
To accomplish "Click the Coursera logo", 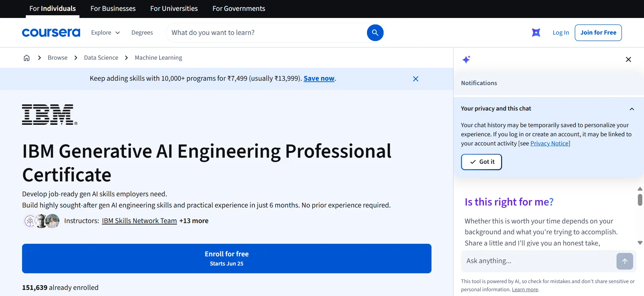I will coord(51,33).
